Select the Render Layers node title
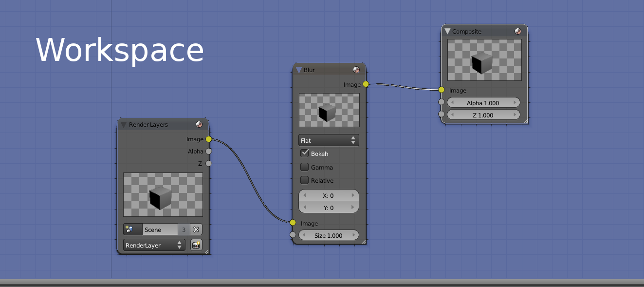The image size is (644, 287). (148, 125)
